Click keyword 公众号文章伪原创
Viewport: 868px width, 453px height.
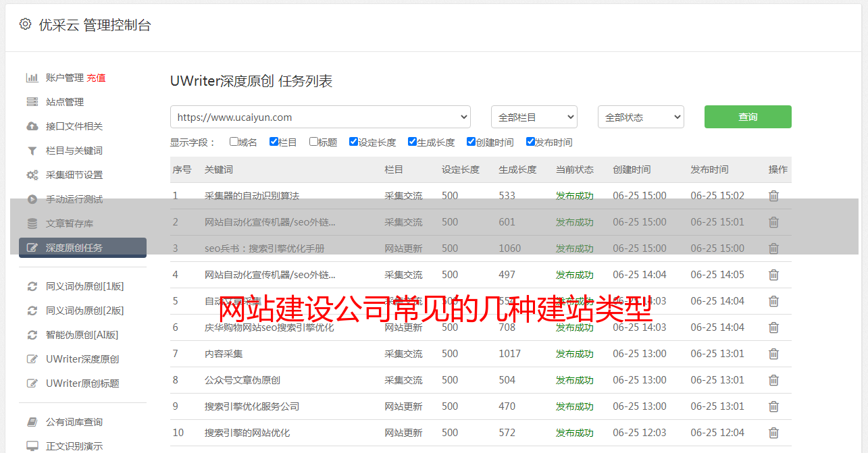pos(242,380)
